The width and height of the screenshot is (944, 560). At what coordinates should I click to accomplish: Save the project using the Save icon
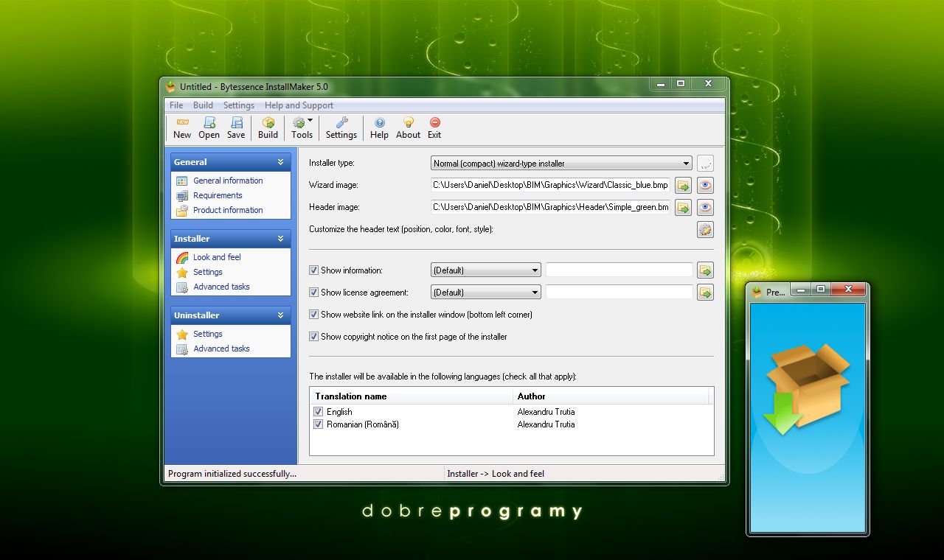(x=236, y=122)
